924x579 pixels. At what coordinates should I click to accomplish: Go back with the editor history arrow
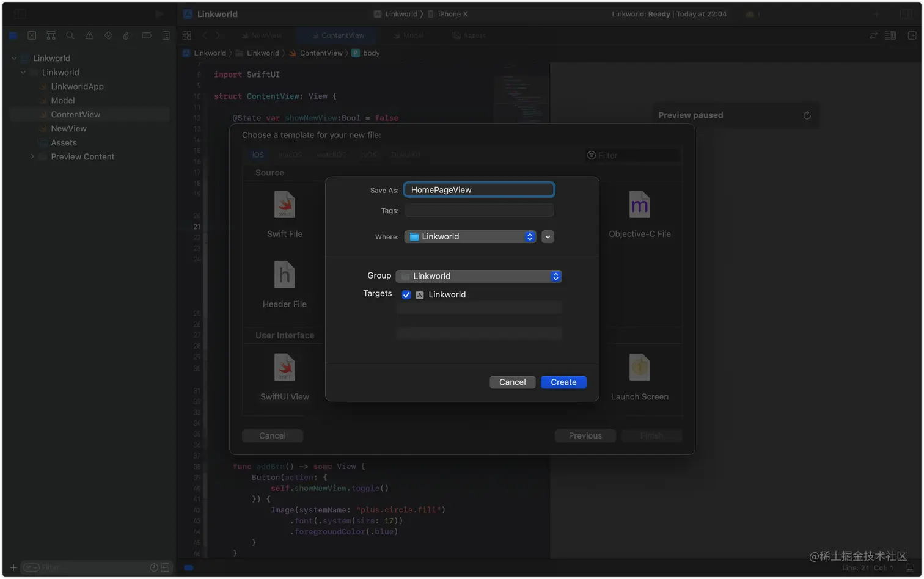point(205,35)
